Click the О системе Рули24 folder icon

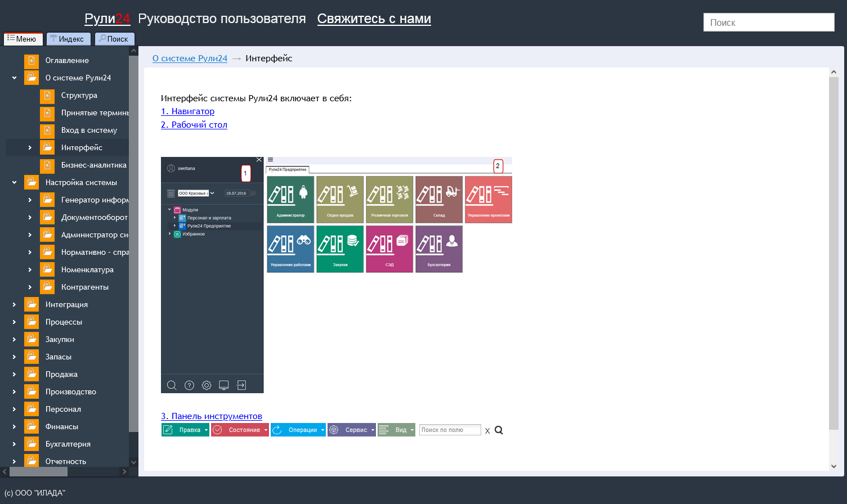pos(32,78)
